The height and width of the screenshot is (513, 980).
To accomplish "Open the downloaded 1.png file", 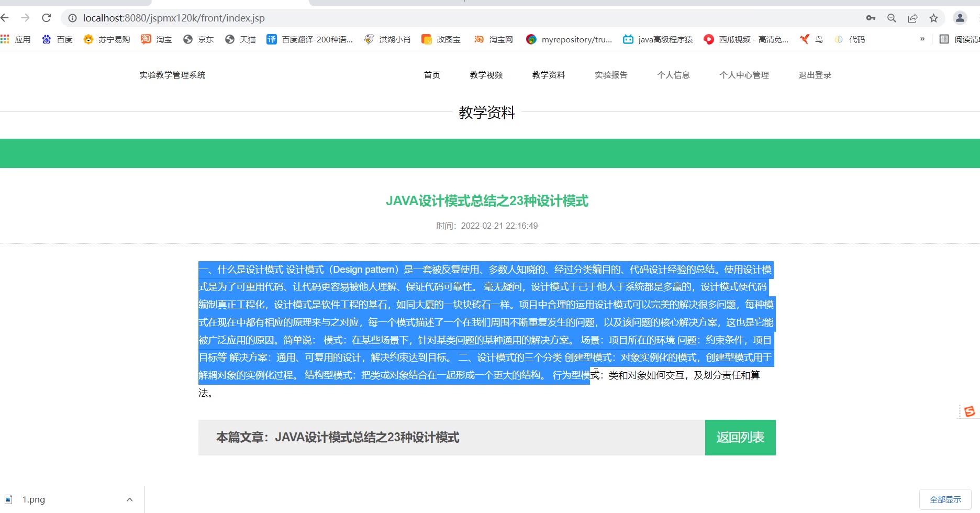I will click(x=34, y=499).
